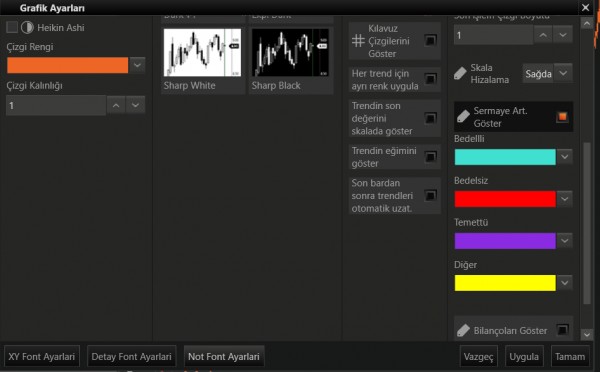Click the turquoise Bedellli color swatch

click(505, 157)
